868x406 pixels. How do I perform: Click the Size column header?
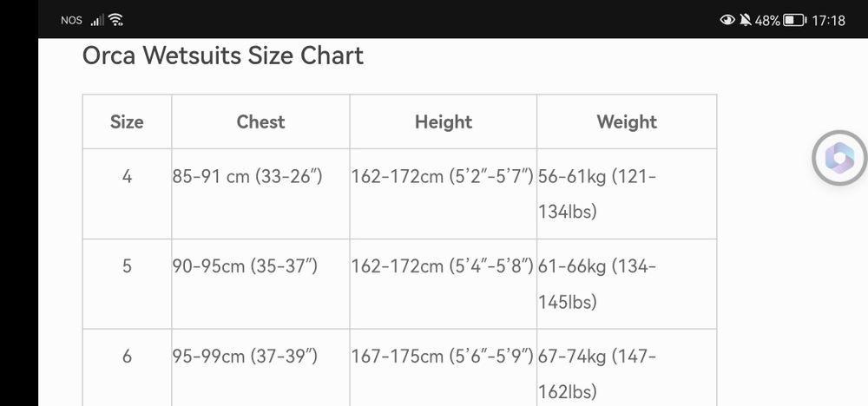click(127, 122)
